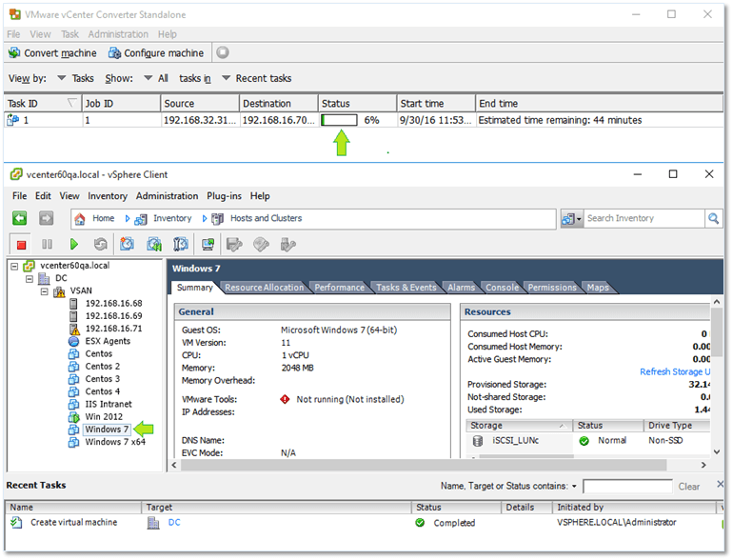The width and height of the screenshot is (733, 560).
Task: Select the Centos 2 virtual machine
Action: pos(103,367)
